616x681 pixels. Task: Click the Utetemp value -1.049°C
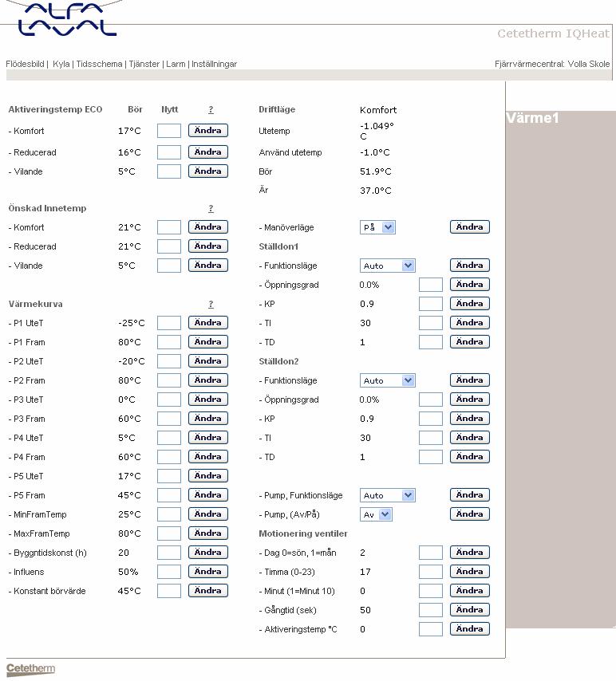tap(377, 131)
